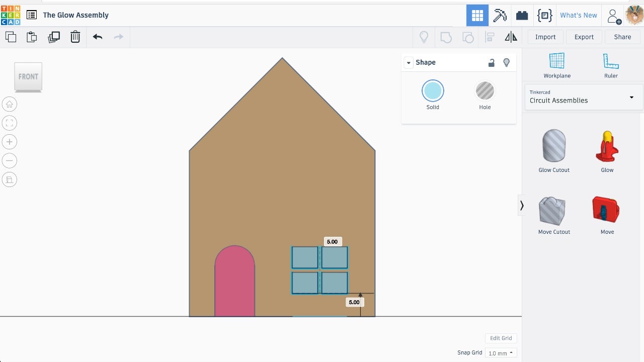The height and width of the screenshot is (362, 644).
Task: Zoom out of the workplane
Action: tap(10, 161)
